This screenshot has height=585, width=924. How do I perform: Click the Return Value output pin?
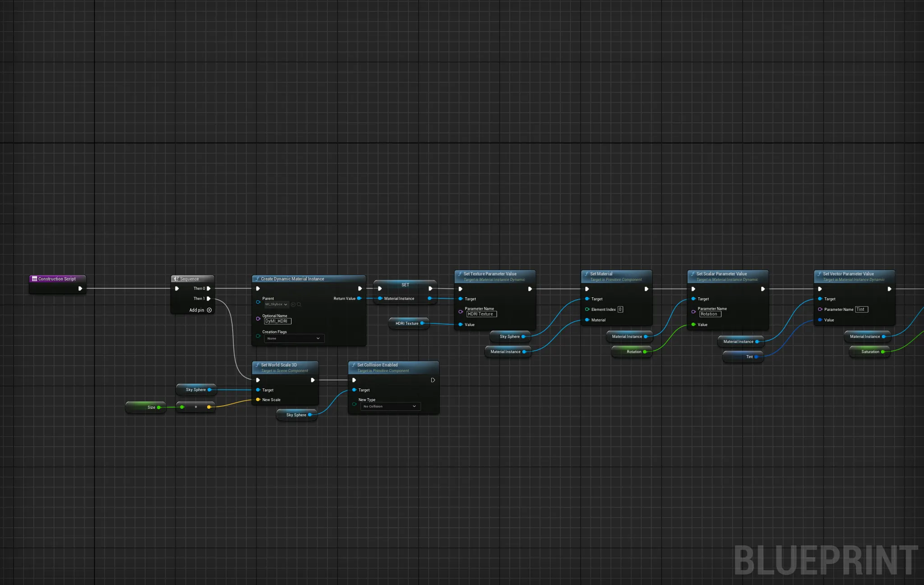(x=359, y=299)
